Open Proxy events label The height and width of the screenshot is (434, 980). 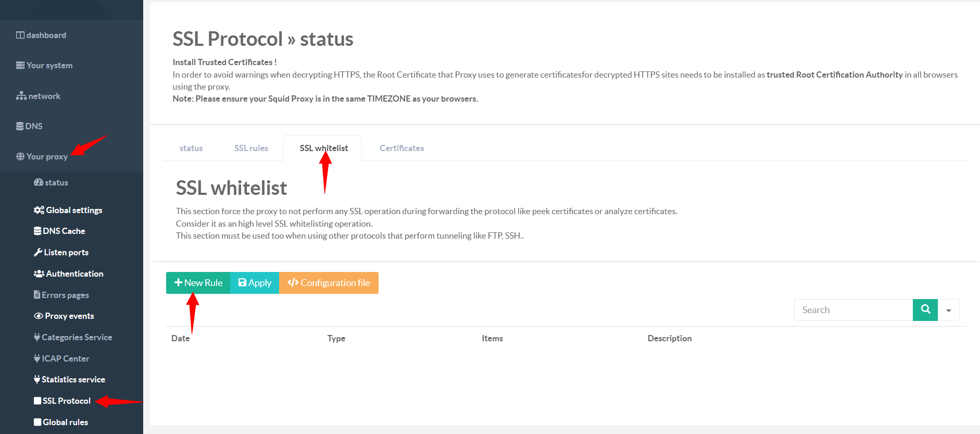click(x=69, y=316)
